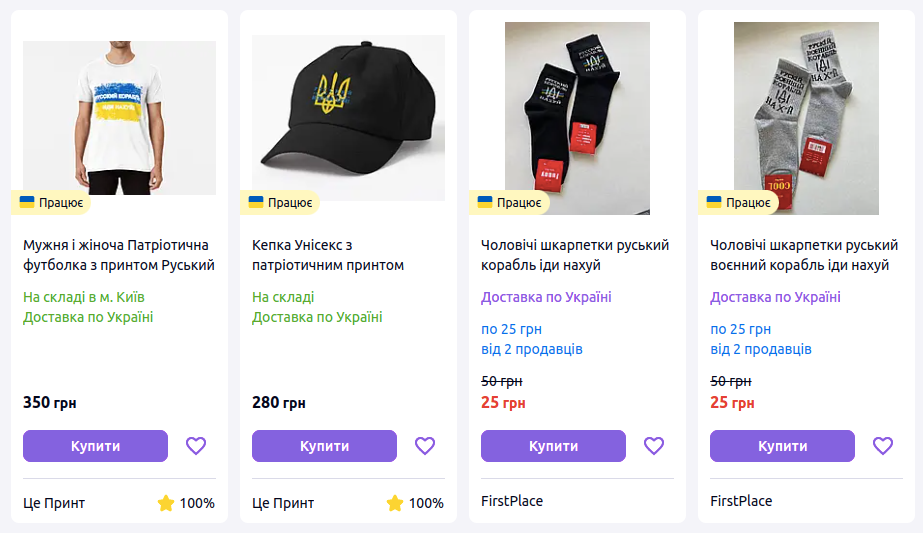This screenshot has height=533, width=923.
Task: Favorite the black men's socks product
Action: click(x=654, y=446)
